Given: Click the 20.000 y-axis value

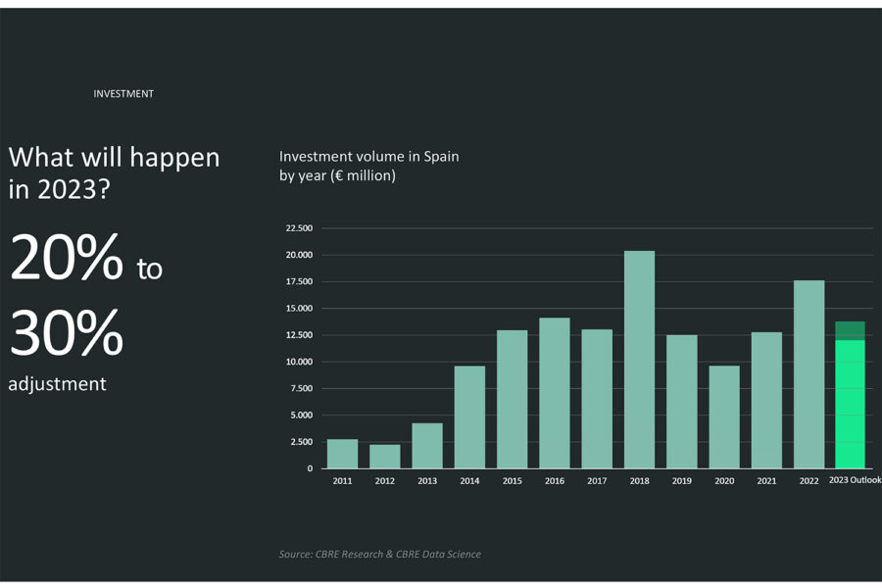Looking at the screenshot, I should coord(299,255).
